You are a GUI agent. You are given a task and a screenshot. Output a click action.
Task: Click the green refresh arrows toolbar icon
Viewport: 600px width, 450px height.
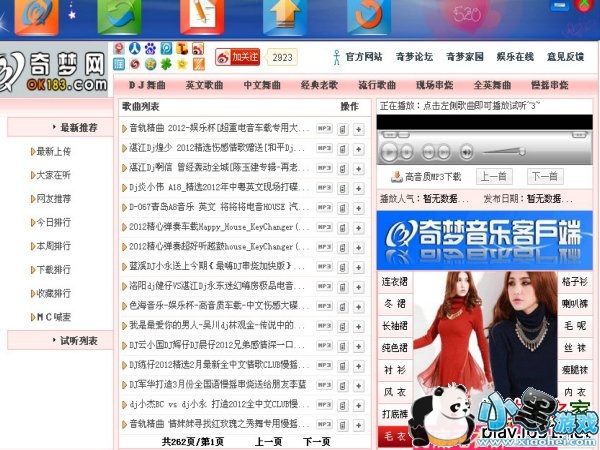(x=119, y=16)
